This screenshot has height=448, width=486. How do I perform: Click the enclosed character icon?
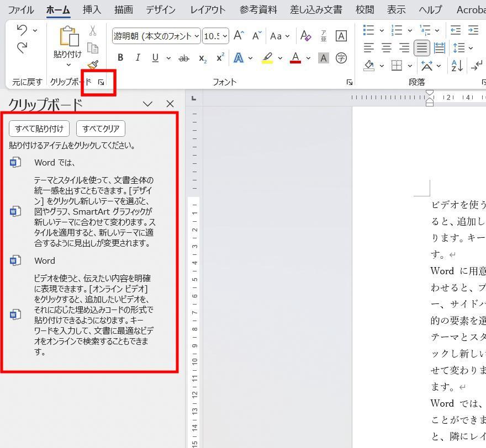coord(341,58)
